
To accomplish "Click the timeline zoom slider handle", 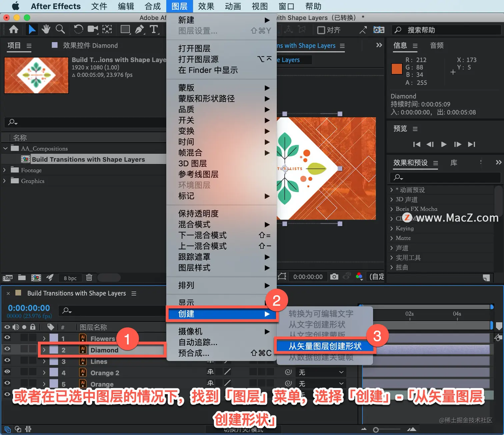I will pos(376,430).
